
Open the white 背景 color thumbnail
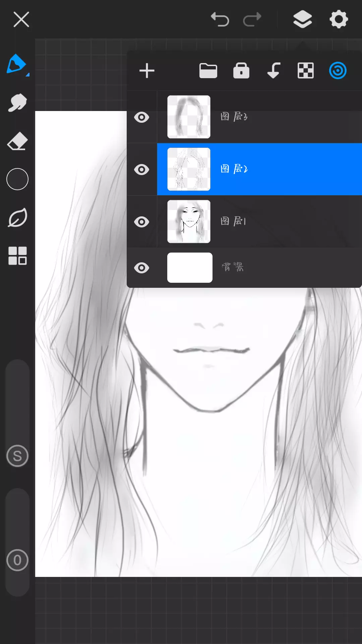coord(190,268)
